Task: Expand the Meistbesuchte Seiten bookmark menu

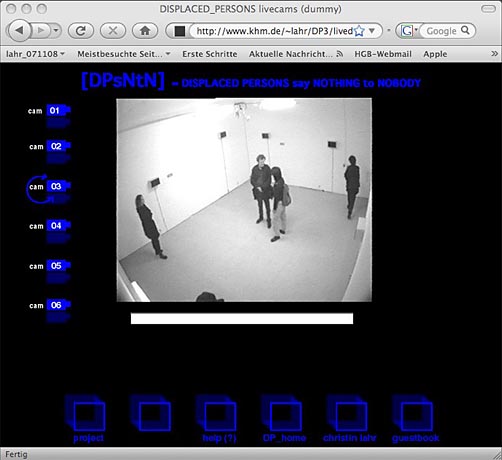Action: (x=124, y=54)
